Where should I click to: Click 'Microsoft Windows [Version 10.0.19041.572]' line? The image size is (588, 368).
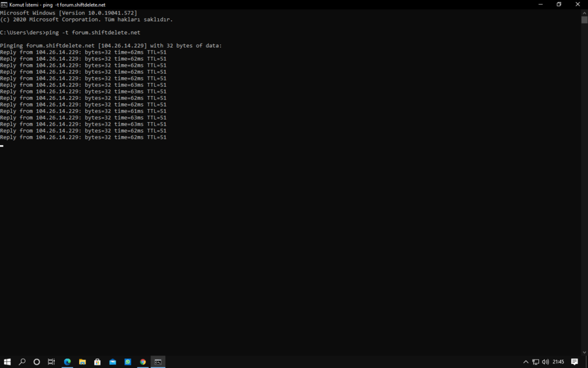pos(69,13)
